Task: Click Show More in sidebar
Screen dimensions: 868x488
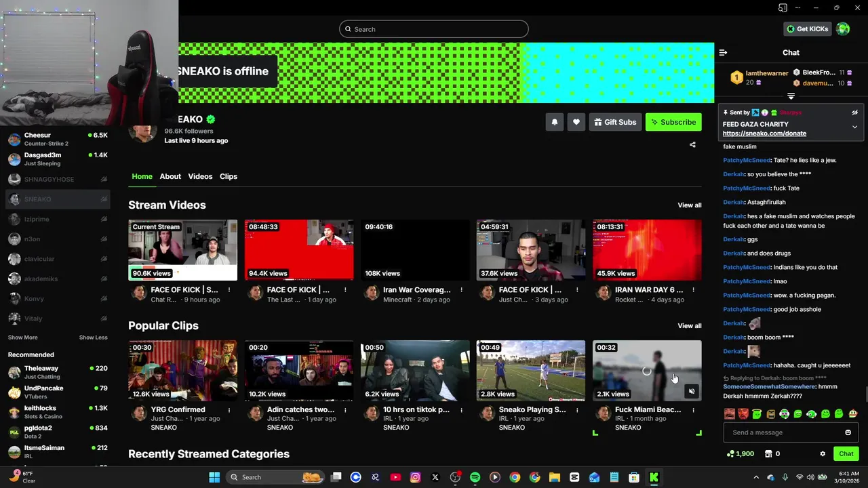Action: coord(22,338)
